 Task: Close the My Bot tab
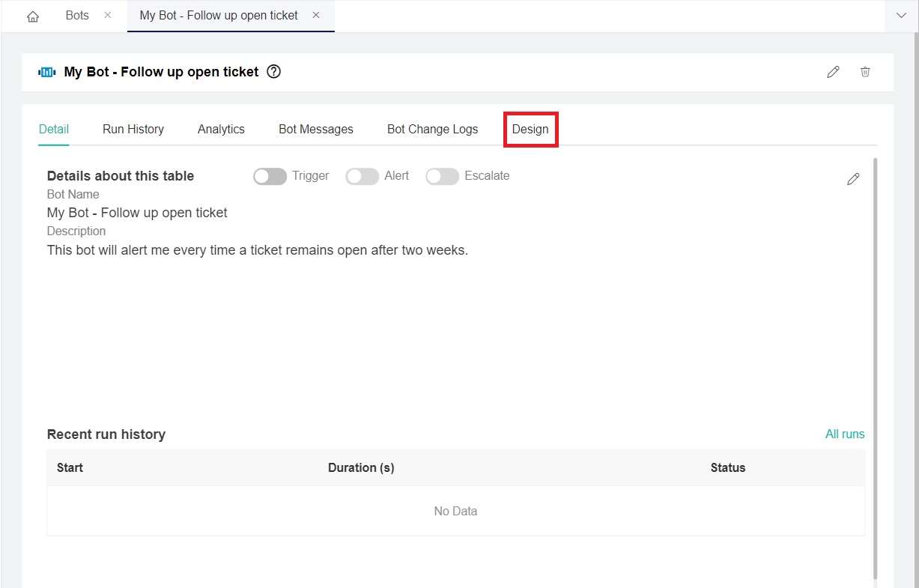(x=316, y=15)
